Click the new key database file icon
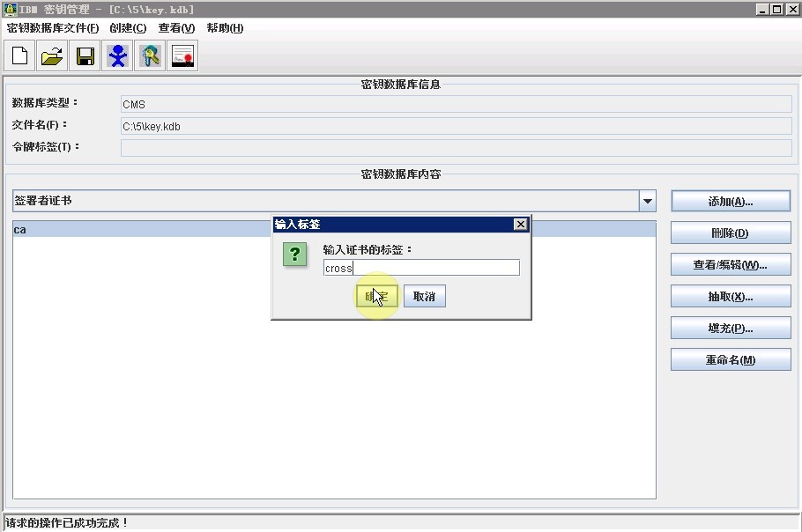 [19, 56]
